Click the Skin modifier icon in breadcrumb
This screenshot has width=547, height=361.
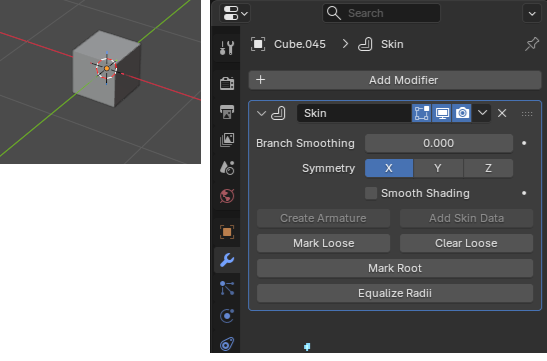(365, 44)
